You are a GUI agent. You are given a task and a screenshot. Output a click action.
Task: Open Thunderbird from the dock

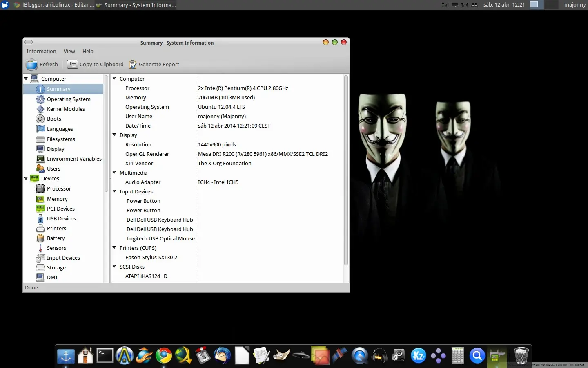pyautogui.click(x=223, y=355)
